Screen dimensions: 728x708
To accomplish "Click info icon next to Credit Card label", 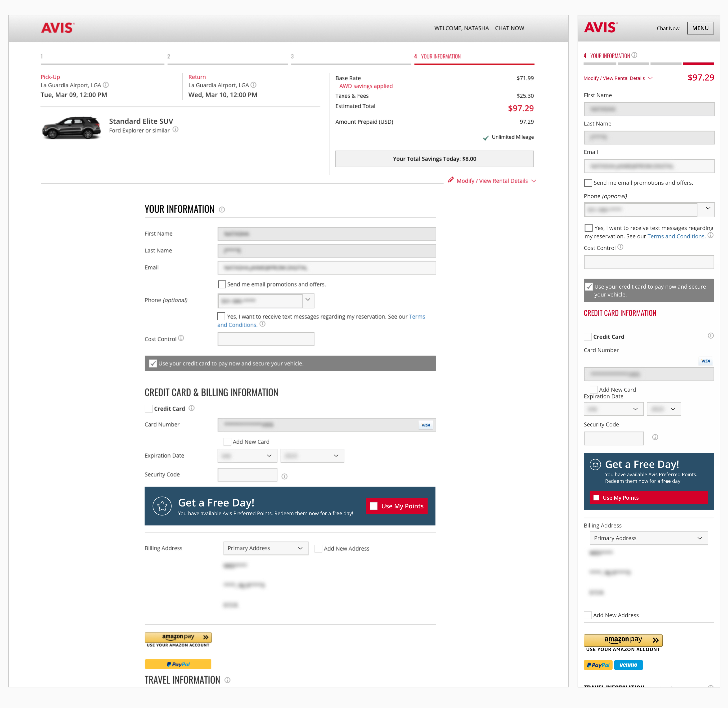I will 192,408.
